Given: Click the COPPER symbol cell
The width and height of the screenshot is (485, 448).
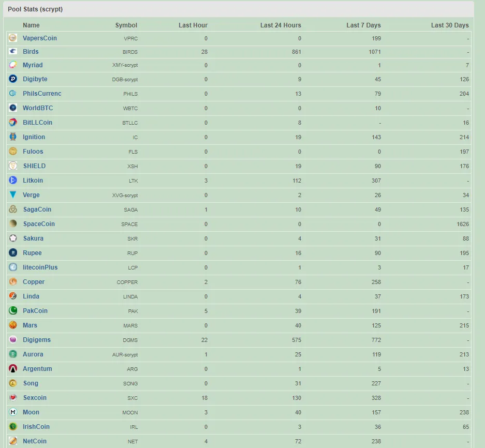Looking at the screenshot, I should [127, 282].
